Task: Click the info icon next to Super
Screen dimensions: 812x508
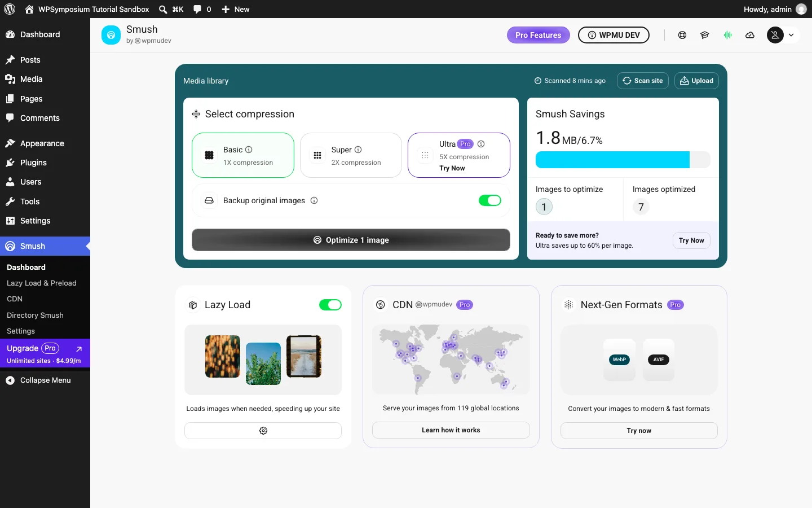Action: point(358,150)
